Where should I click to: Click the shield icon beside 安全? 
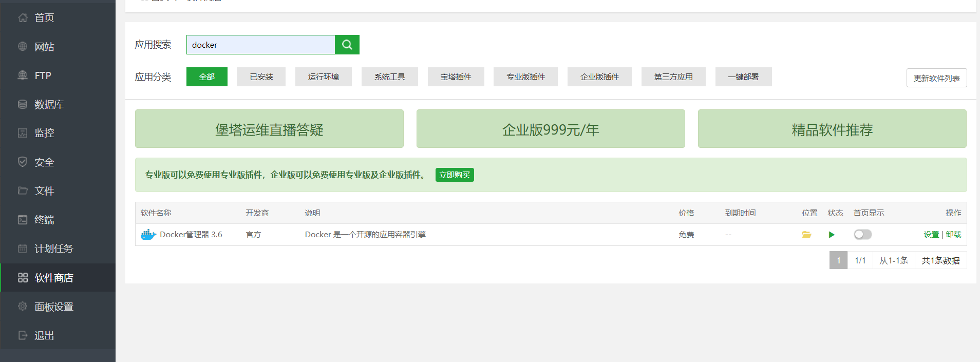coord(23,162)
